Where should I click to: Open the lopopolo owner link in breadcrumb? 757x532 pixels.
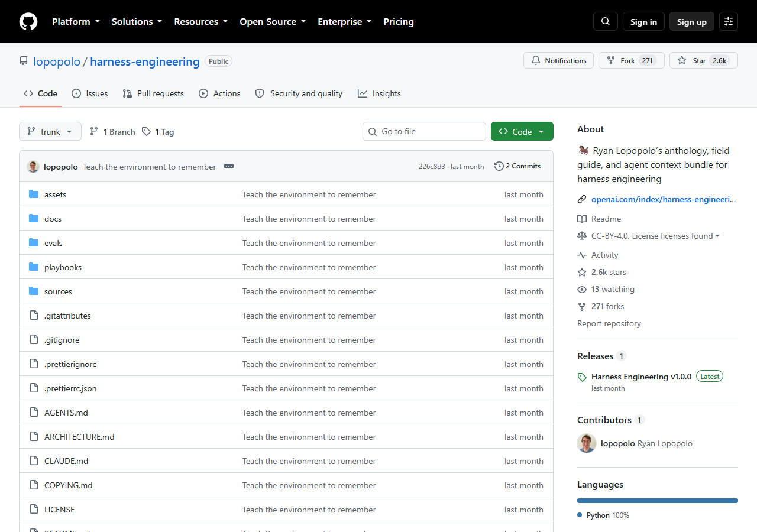click(x=57, y=61)
